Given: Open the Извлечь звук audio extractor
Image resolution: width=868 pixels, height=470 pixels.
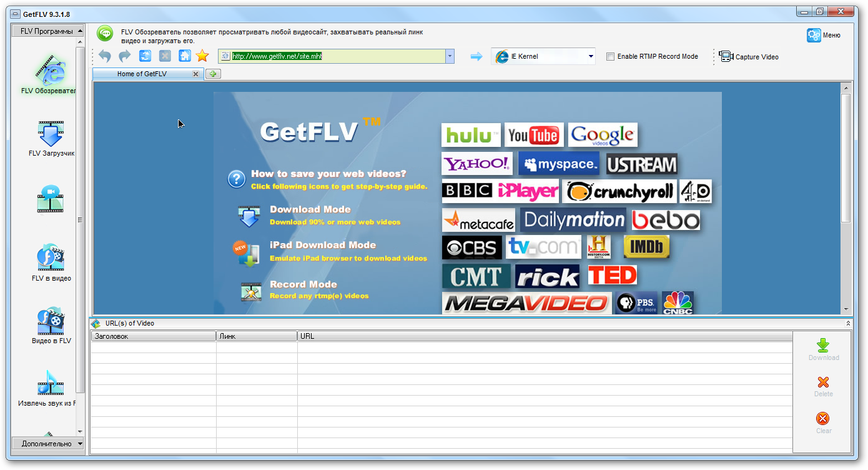Looking at the screenshot, I should [x=49, y=388].
